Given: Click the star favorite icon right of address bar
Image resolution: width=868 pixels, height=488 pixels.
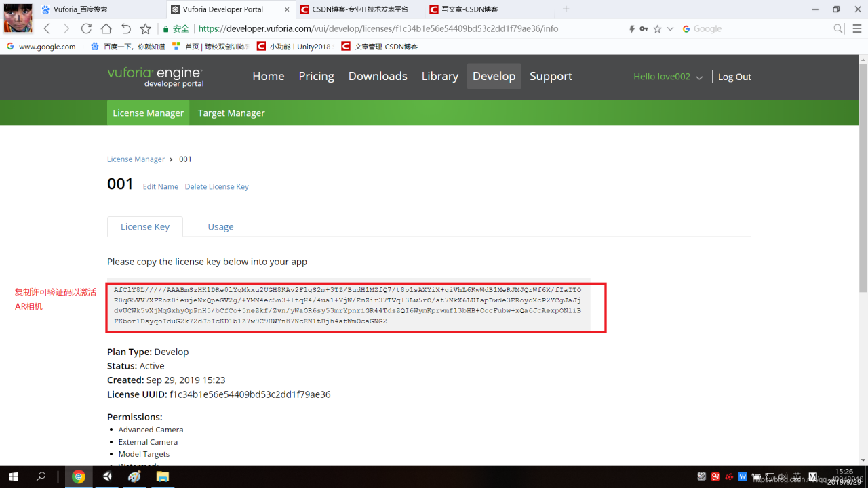Looking at the screenshot, I should point(657,29).
